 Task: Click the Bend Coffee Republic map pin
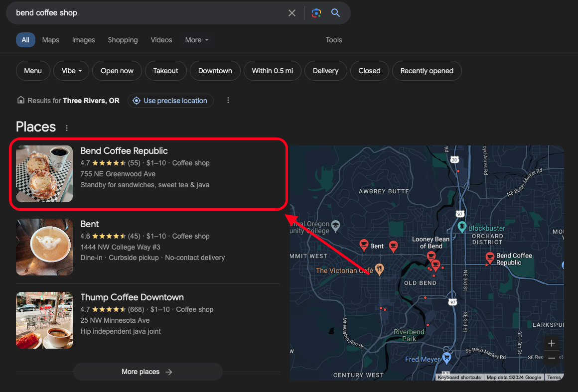(489, 258)
